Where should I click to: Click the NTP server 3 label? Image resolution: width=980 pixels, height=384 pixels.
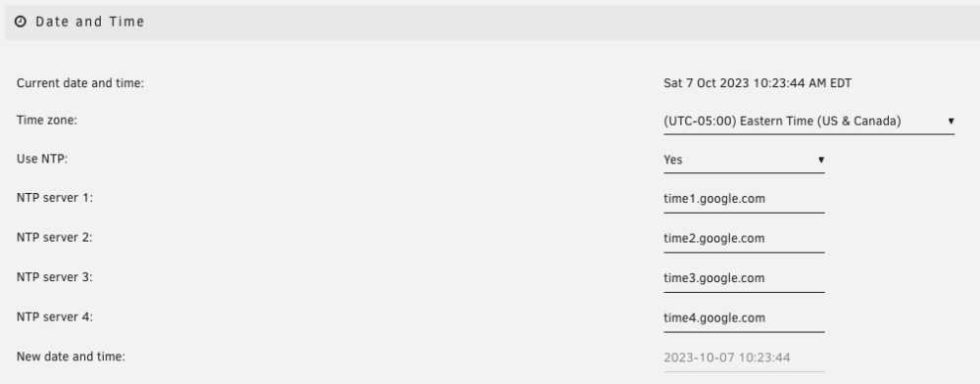point(54,277)
